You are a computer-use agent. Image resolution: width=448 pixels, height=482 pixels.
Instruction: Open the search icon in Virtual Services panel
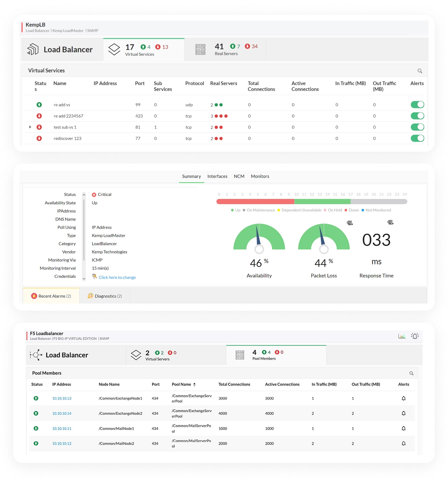(420, 71)
